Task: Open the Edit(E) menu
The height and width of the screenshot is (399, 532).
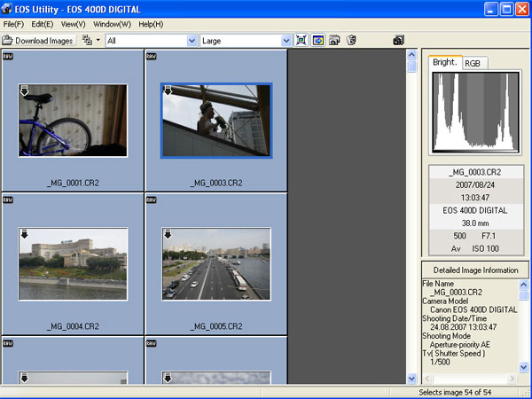Action: click(43, 25)
